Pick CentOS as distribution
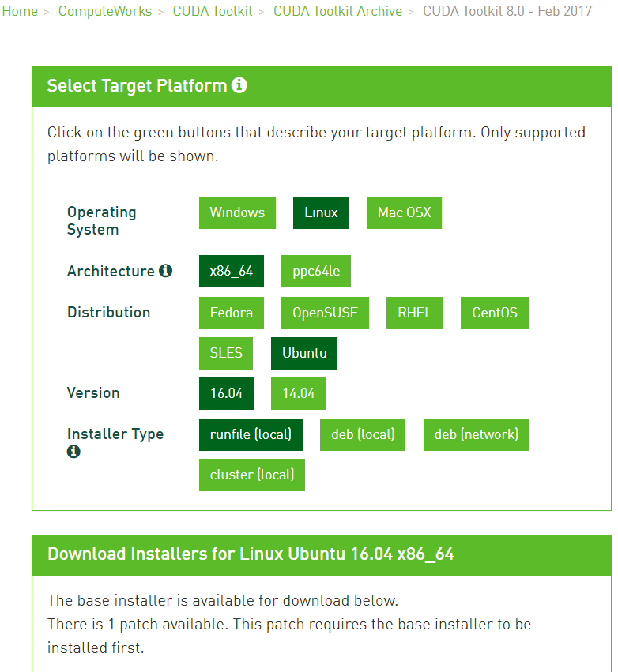 (x=495, y=313)
